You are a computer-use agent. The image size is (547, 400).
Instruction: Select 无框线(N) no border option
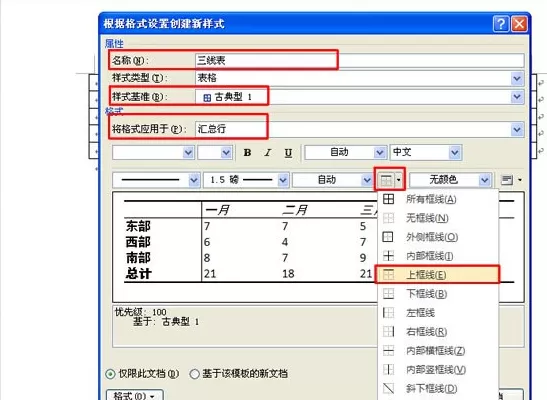[x=438, y=218]
